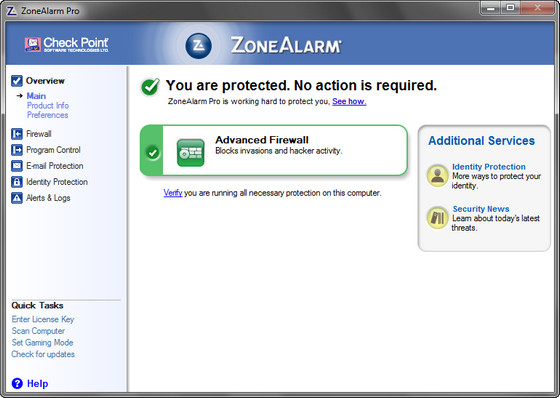Viewport: 560px width, 398px height.
Task: Choose Enter License Key quick task
Action: pos(43,319)
